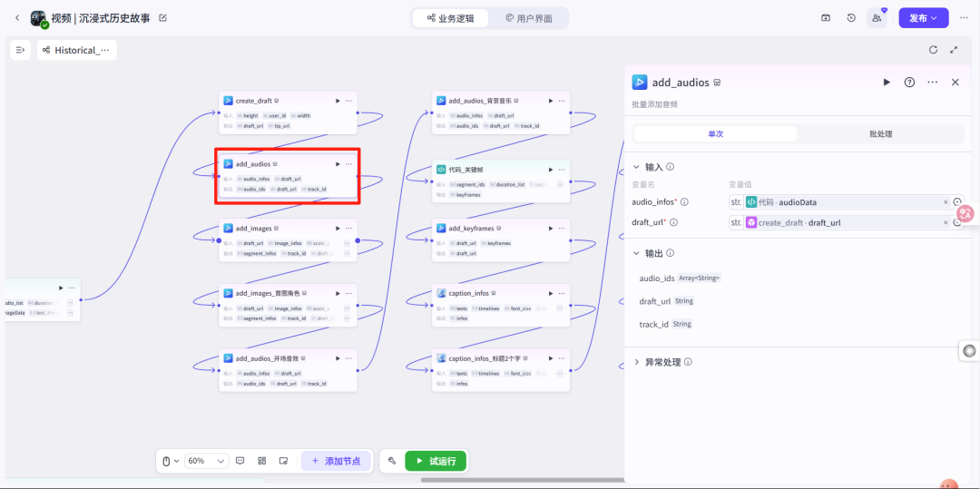Open the pink translation floating widget
Image resolution: width=980 pixels, height=489 pixels.
pyautogui.click(x=965, y=213)
